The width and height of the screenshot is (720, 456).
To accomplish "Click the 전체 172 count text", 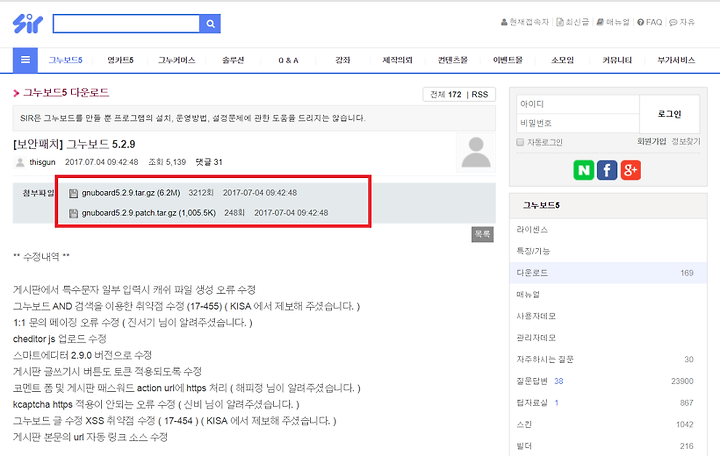I will point(445,95).
